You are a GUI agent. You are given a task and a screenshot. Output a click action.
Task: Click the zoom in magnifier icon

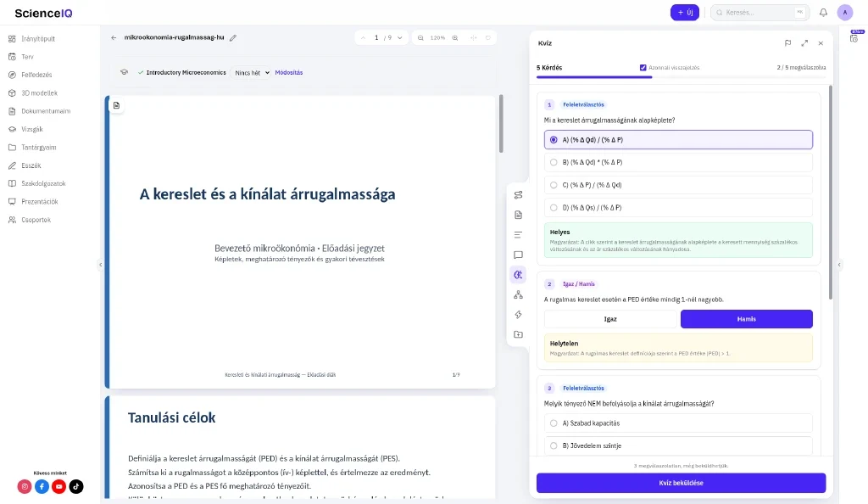(x=455, y=37)
